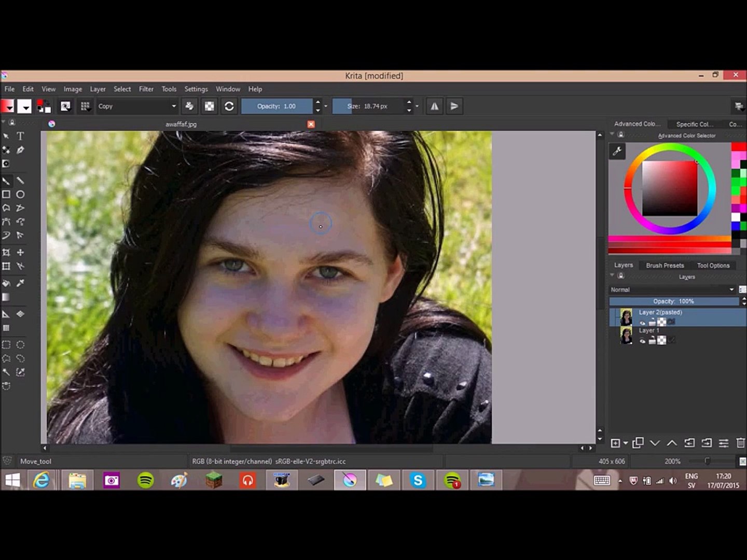Image resolution: width=747 pixels, height=560 pixels.
Task: Select the Move tool
Action: (x=20, y=253)
